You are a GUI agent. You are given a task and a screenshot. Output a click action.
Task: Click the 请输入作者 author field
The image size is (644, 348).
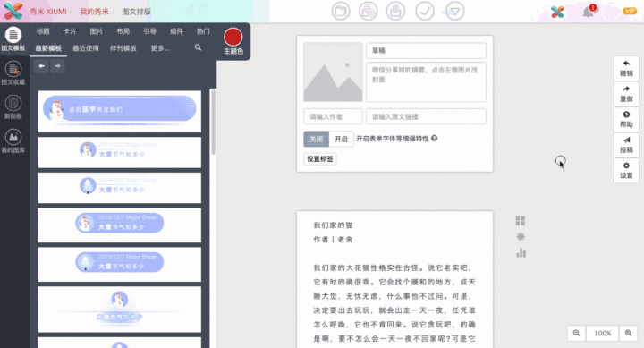(333, 116)
